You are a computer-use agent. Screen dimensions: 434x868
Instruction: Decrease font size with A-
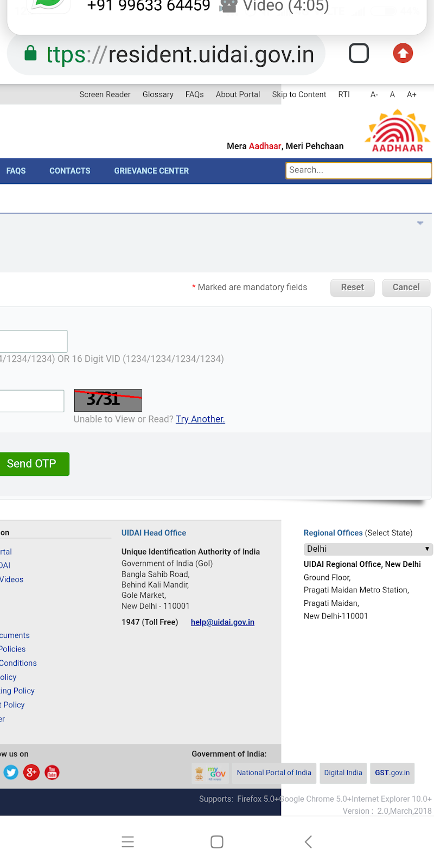point(374,94)
